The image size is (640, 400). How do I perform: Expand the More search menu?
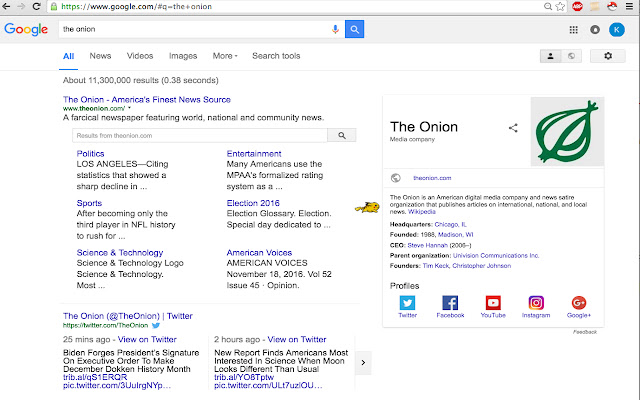coord(225,56)
